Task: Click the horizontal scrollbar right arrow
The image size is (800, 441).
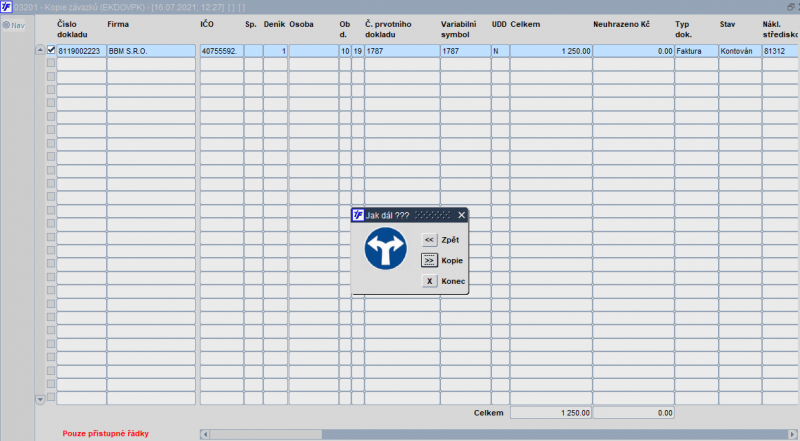Action: [x=792, y=434]
